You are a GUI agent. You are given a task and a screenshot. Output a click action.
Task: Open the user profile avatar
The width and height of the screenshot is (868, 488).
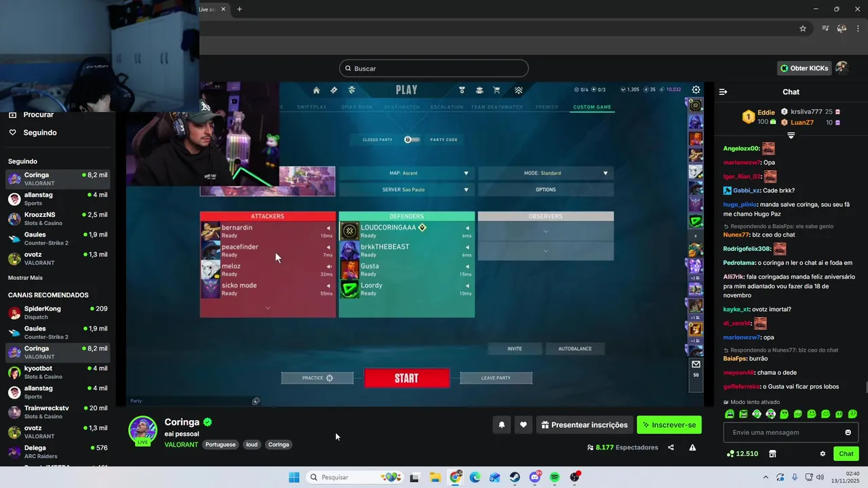pos(842,68)
